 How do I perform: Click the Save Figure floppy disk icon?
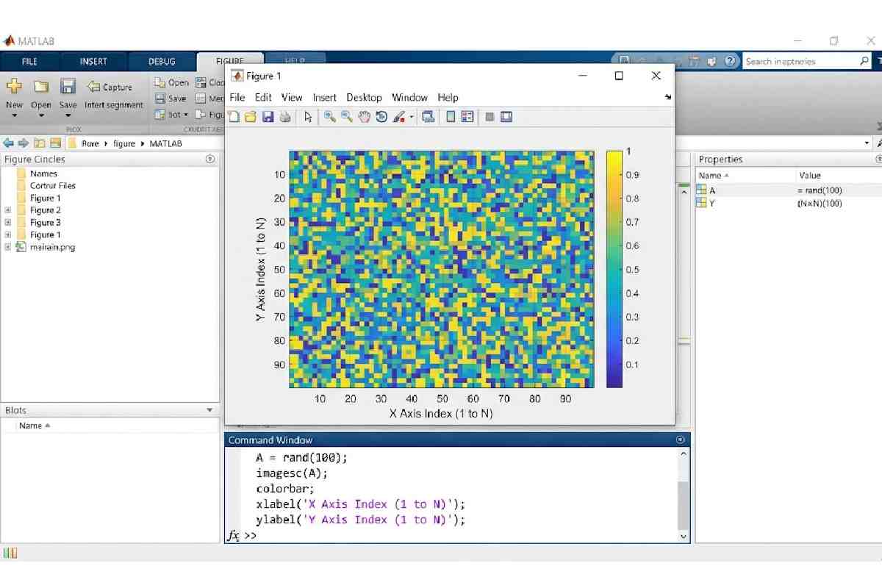(268, 117)
